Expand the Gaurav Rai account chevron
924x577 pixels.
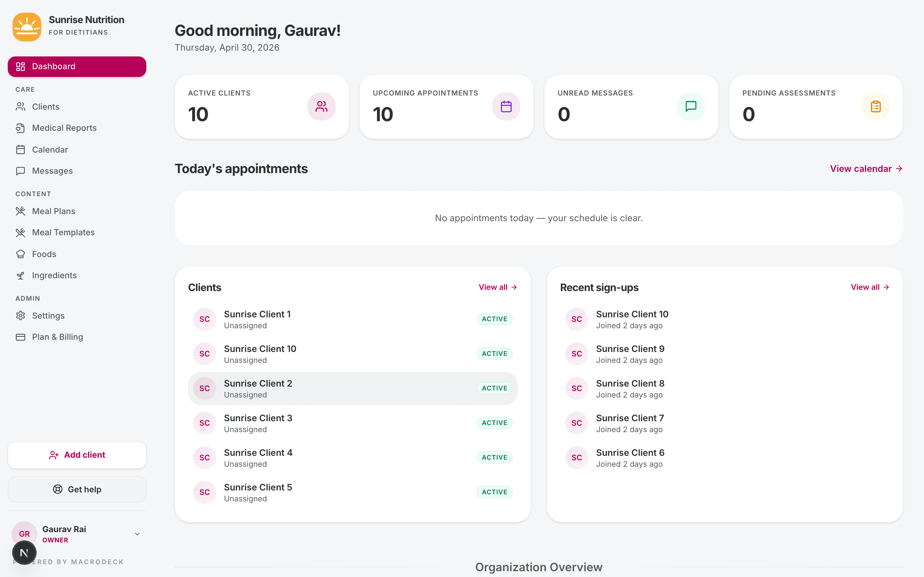[x=137, y=534]
